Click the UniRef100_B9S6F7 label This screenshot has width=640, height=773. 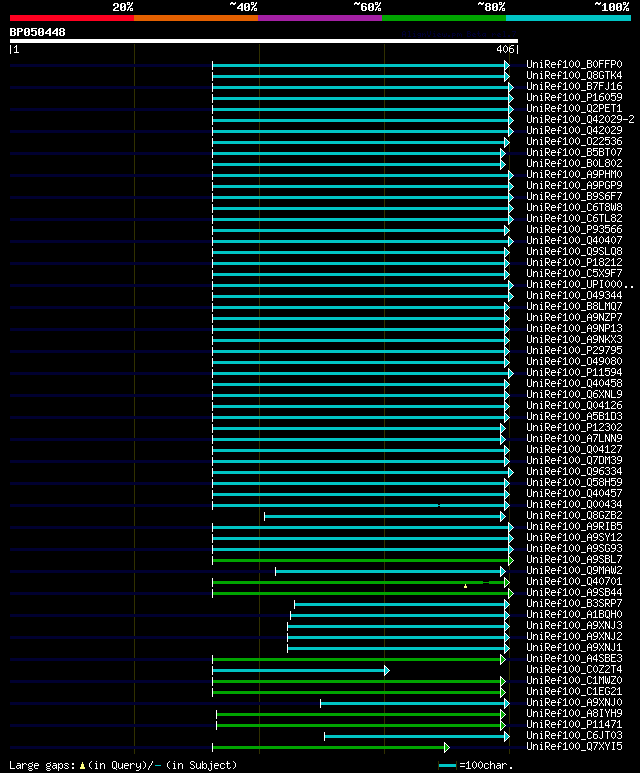tap(574, 197)
